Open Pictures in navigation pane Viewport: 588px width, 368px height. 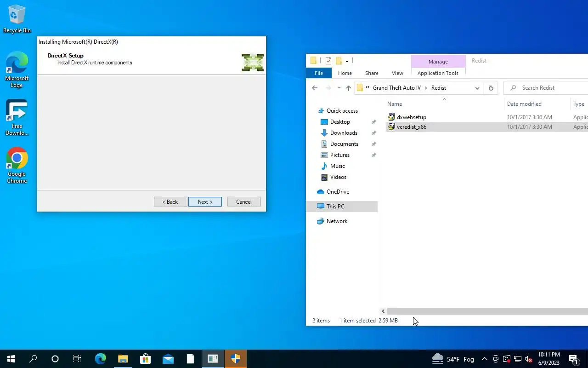[339, 155]
